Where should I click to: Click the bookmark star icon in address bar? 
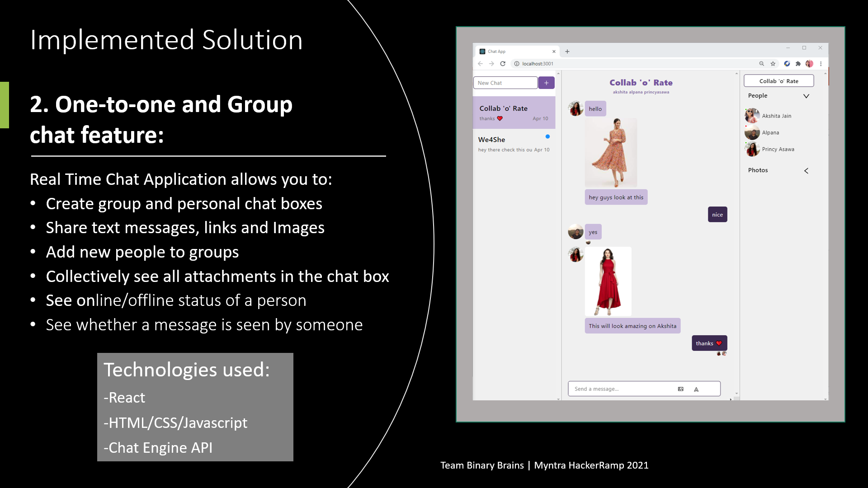click(x=773, y=64)
